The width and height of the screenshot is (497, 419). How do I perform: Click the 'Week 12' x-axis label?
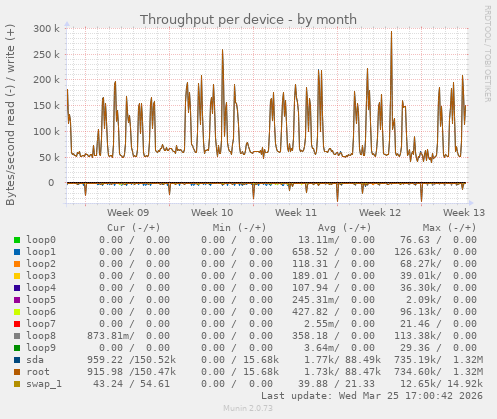[380, 213]
